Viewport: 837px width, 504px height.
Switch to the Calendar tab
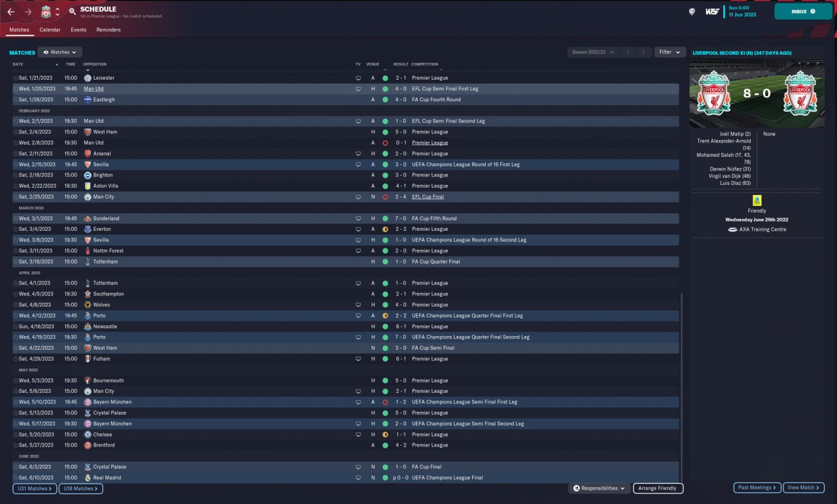(50, 30)
